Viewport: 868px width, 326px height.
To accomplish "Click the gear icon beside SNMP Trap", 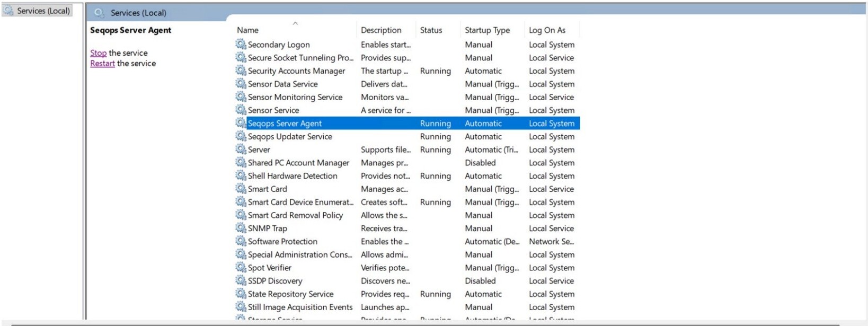I will (x=241, y=228).
